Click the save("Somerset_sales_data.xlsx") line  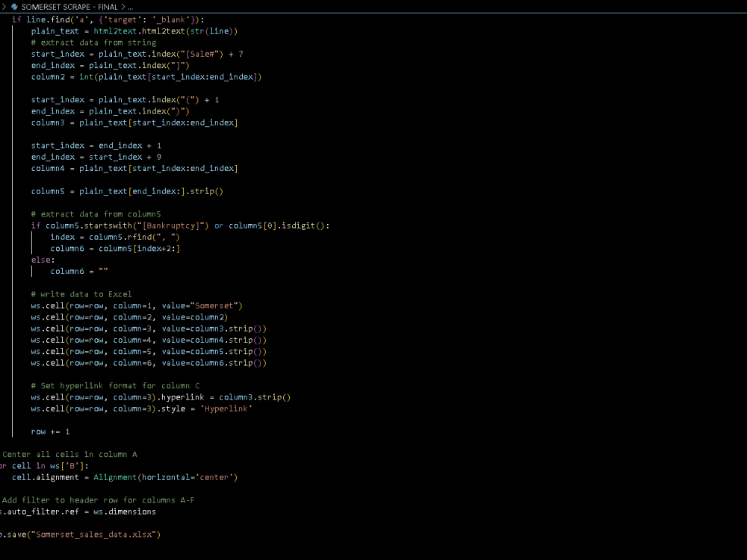81,534
